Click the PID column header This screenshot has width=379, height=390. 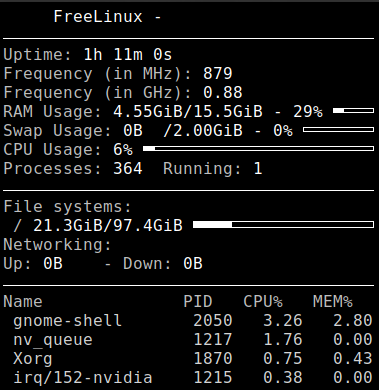click(198, 302)
